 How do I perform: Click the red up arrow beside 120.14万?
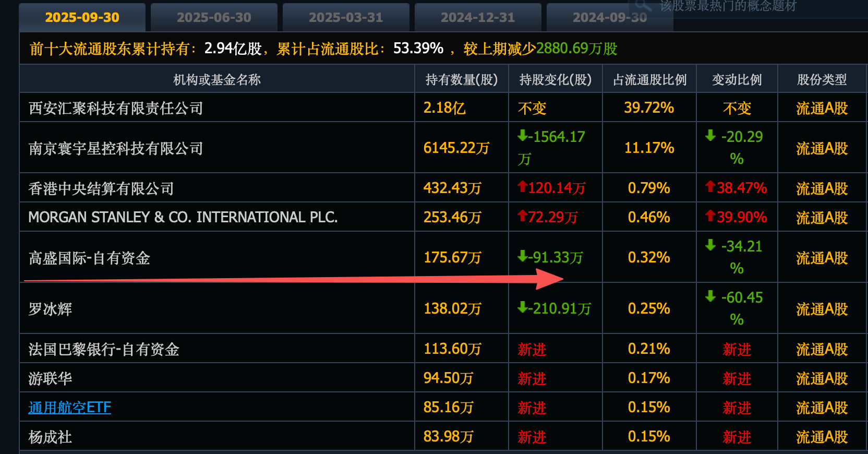point(522,187)
